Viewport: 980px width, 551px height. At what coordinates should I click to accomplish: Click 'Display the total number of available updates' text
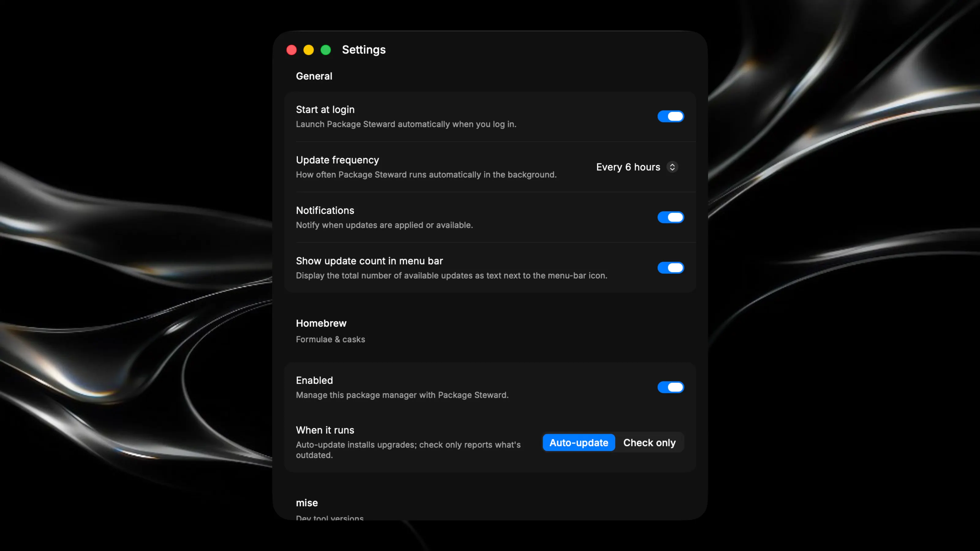[451, 275]
